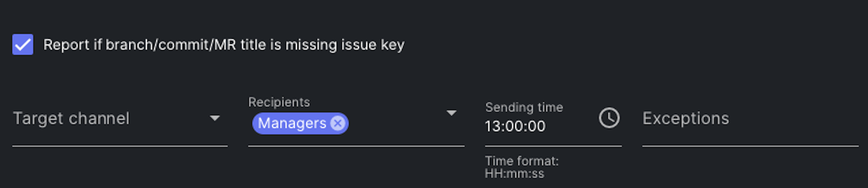Open the Target channel select field
This screenshot has width=868, height=188.
pyautogui.click(x=120, y=119)
